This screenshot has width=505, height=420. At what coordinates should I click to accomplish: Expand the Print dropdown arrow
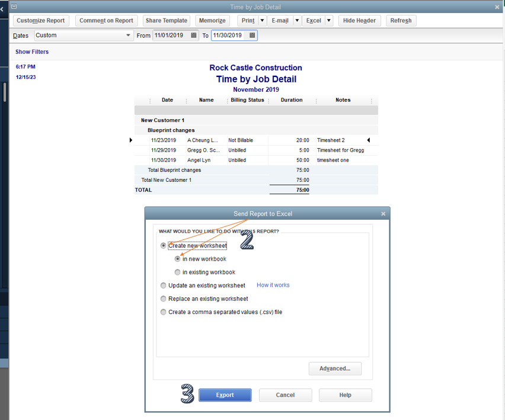(x=262, y=21)
